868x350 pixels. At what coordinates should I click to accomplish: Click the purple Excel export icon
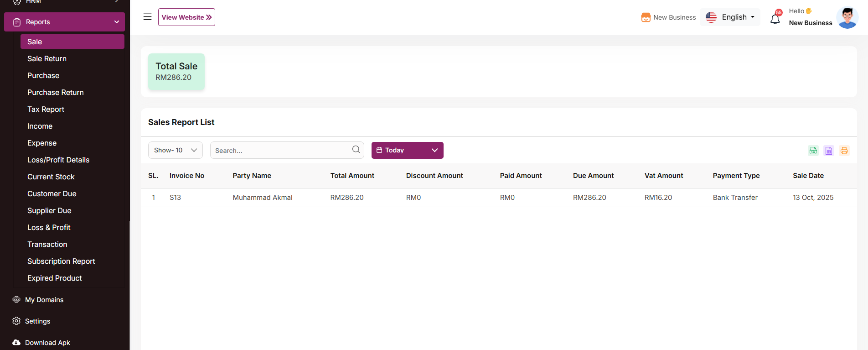click(828, 151)
